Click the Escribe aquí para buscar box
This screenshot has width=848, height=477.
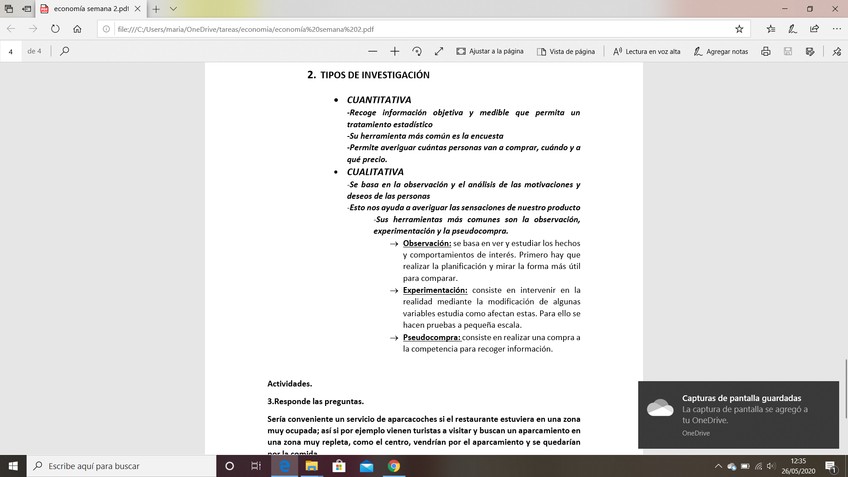click(x=121, y=466)
